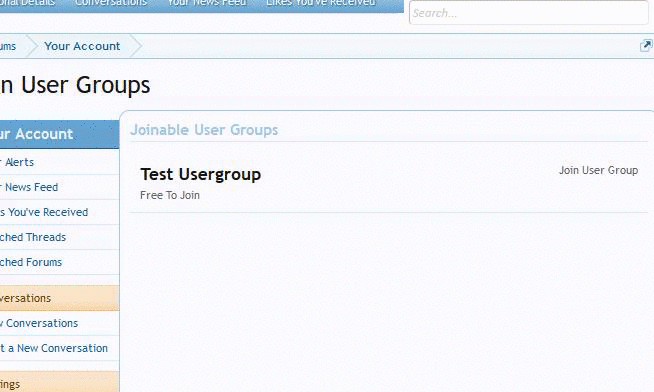
Task: Open News Feed in the sidebar
Action: click(59, 187)
